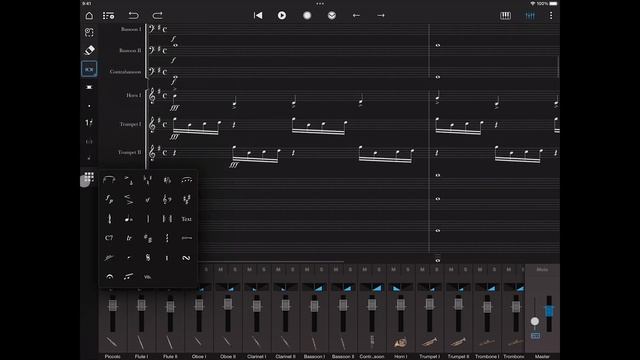The width and height of the screenshot is (640, 360).
Task: Pick the fermata symbol
Action: point(109,276)
